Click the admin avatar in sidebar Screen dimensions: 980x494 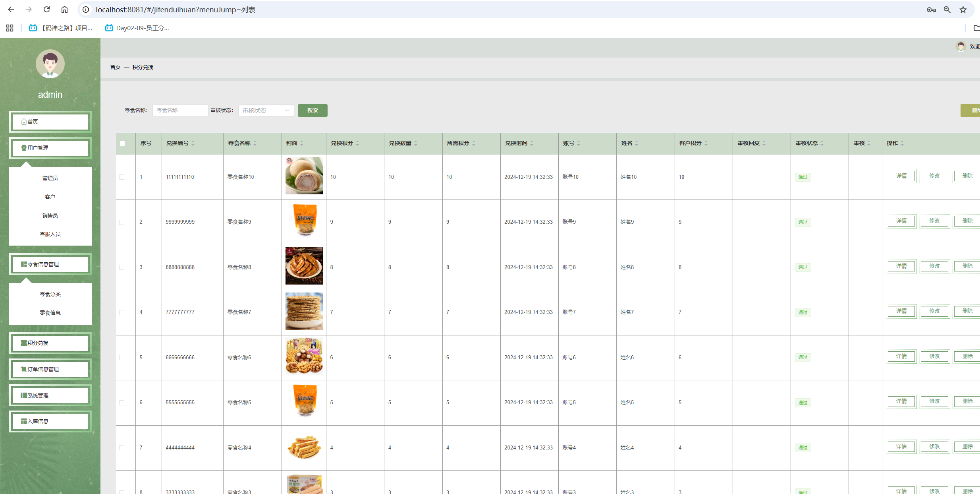[50, 64]
